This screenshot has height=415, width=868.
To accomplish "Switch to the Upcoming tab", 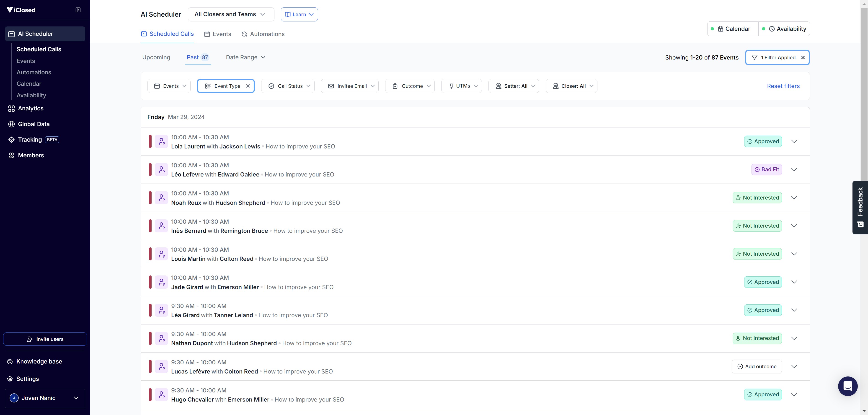I will 156,57.
